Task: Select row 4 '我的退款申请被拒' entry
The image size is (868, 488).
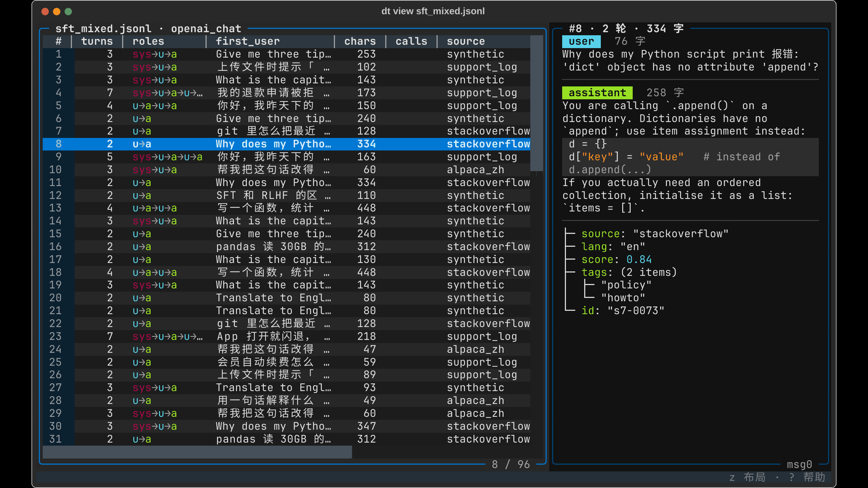Action: 287,93
